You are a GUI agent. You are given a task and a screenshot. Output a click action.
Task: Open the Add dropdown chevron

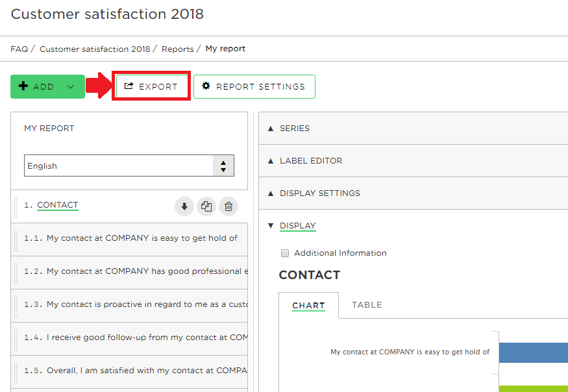[x=71, y=86]
